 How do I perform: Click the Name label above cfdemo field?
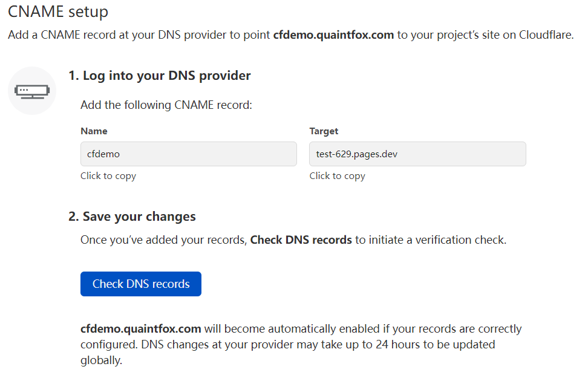click(94, 131)
